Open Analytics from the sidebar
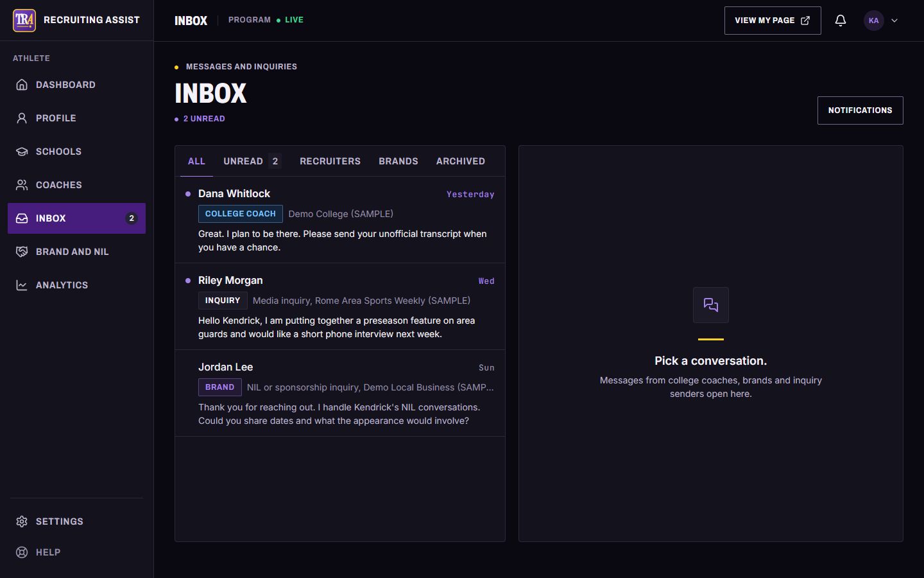 point(77,285)
